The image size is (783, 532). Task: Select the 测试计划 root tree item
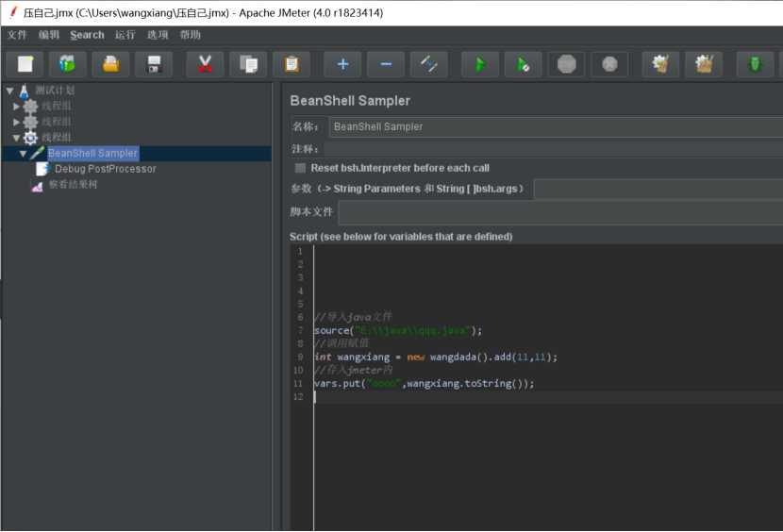(55, 91)
